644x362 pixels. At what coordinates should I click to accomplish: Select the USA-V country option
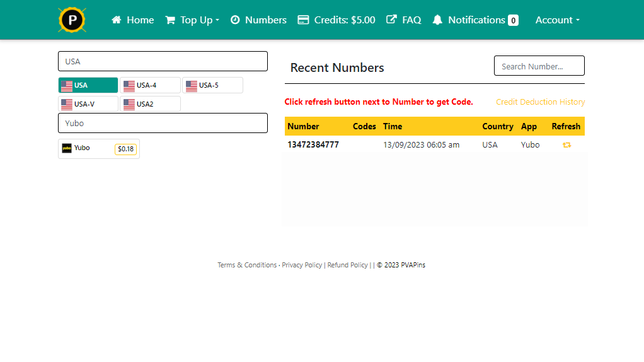pyautogui.click(x=88, y=104)
